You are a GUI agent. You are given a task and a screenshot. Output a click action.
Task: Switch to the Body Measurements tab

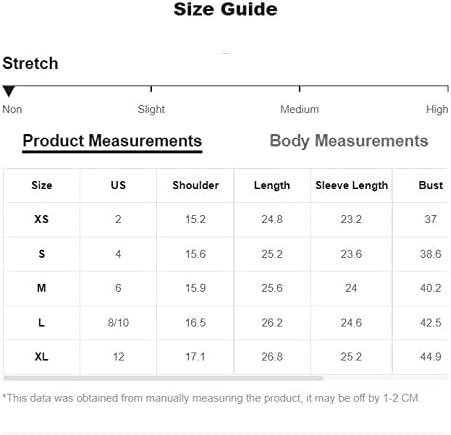click(x=349, y=141)
